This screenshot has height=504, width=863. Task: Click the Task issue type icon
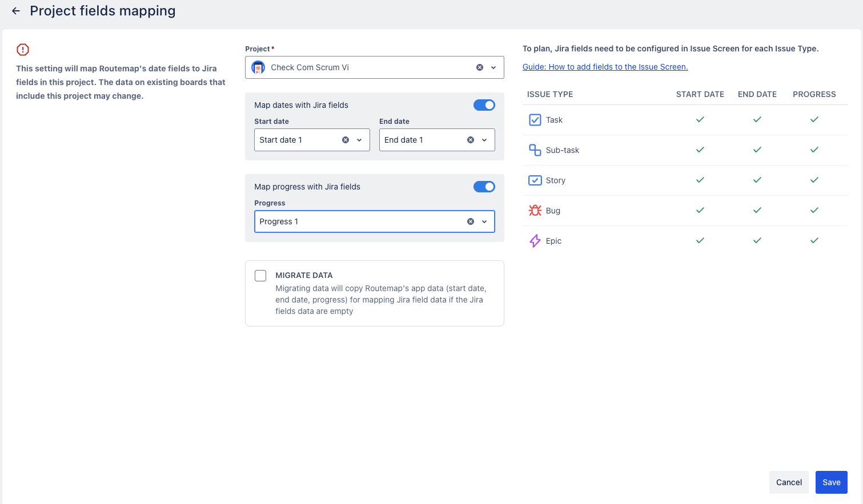[535, 120]
